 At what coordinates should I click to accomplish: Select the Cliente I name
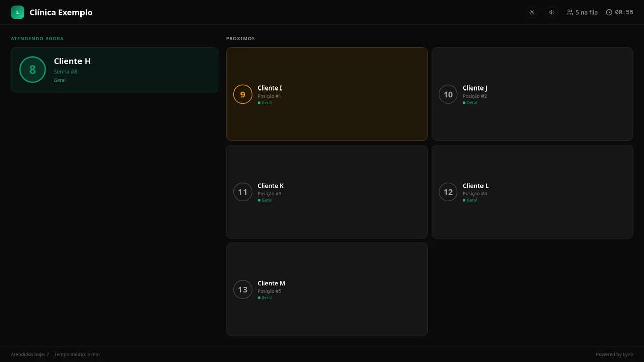pos(270,88)
